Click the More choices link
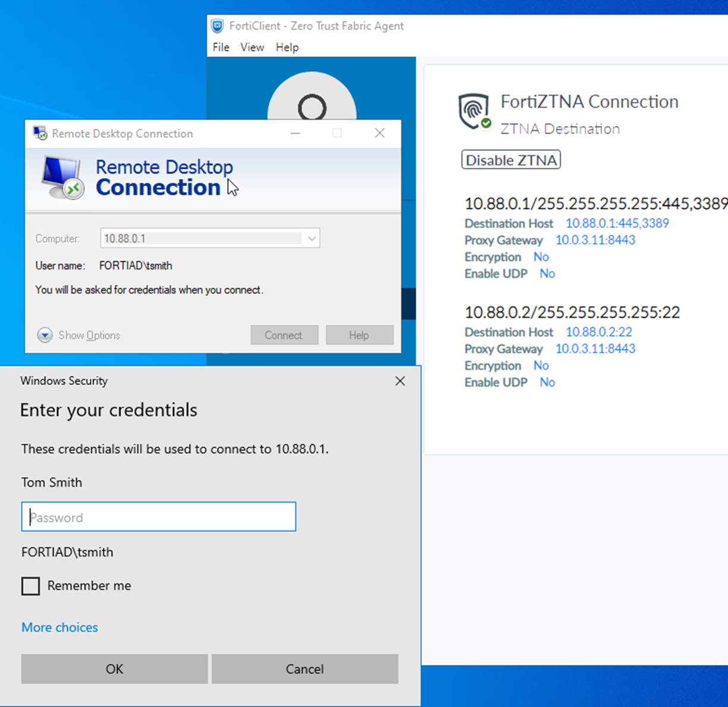Screen dimensions: 728x707 tap(60, 627)
